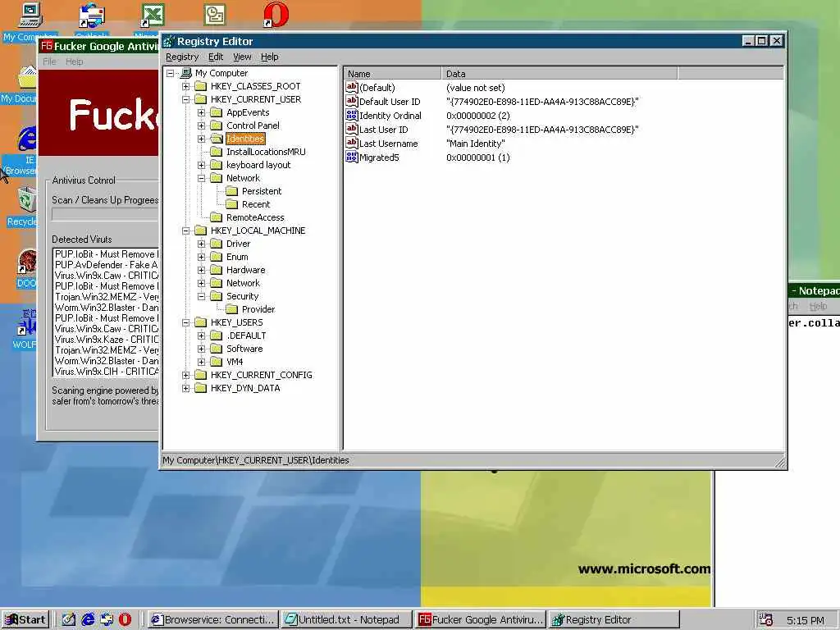This screenshot has height=630, width=840.
Task: Switch to Untitled.txt - Notepad taskbar button
Action: point(347,620)
